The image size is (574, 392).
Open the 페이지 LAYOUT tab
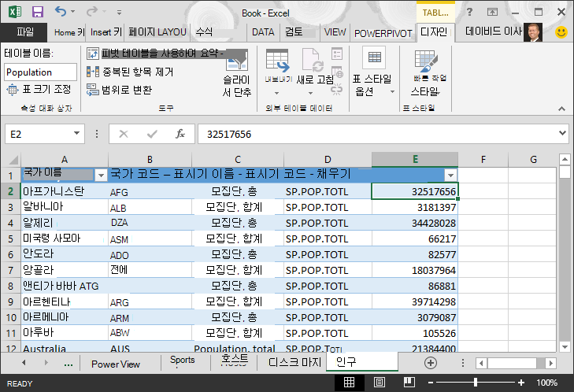157,32
